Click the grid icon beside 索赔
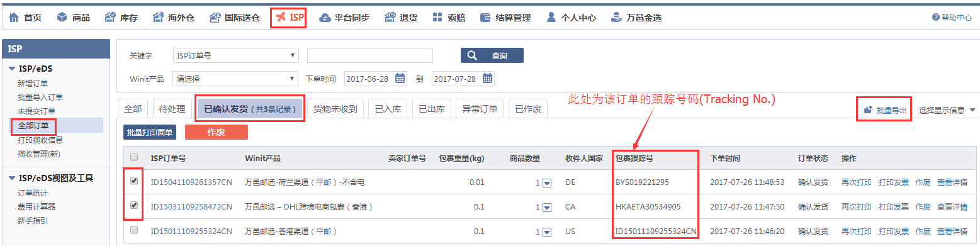The image size is (980, 246). pyautogui.click(x=437, y=18)
